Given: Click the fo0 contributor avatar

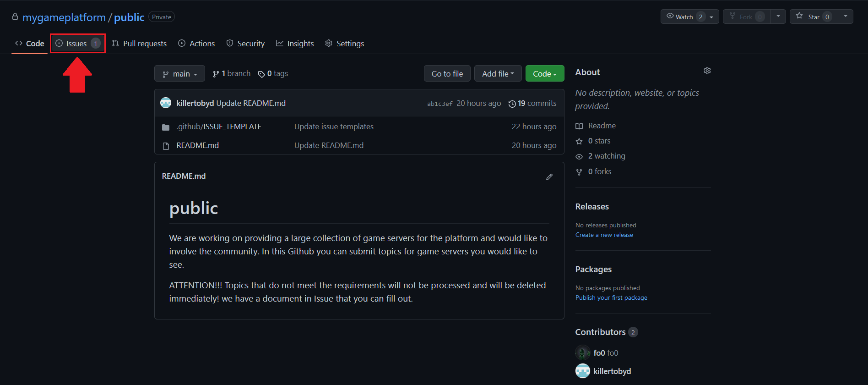Looking at the screenshot, I should coord(583,352).
